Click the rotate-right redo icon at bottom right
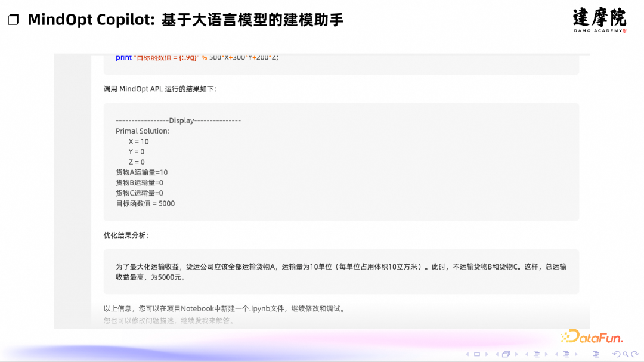 point(634,354)
